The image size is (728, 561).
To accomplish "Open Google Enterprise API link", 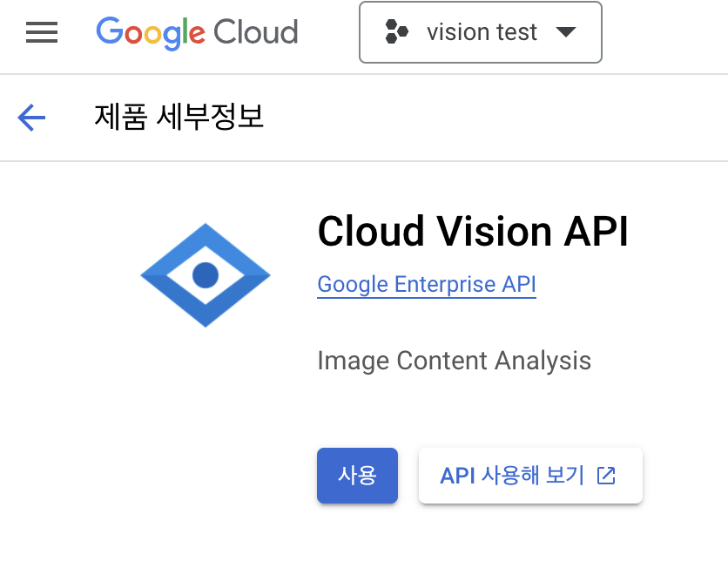I will [426, 284].
